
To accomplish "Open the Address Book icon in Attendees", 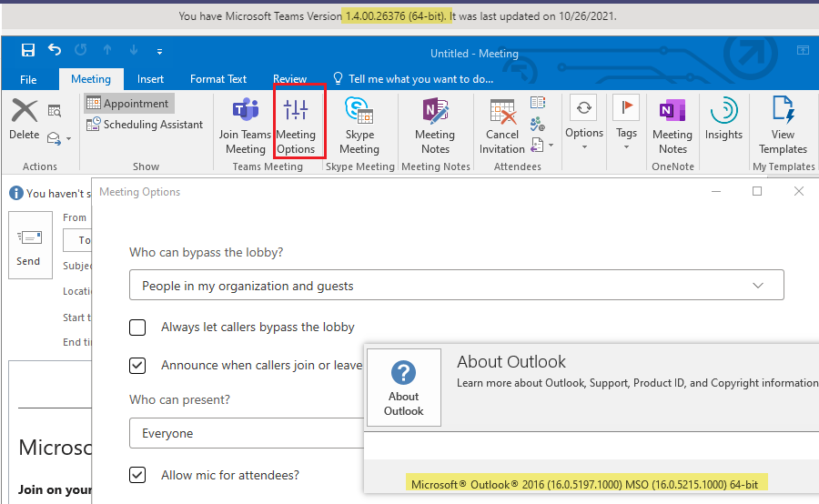I will click(538, 102).
